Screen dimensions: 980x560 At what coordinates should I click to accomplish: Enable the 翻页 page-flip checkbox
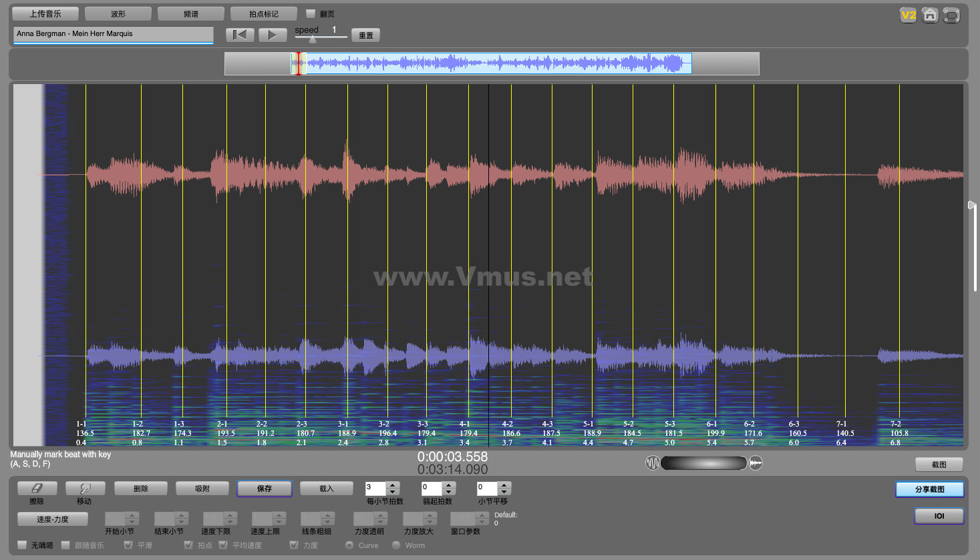311,13
